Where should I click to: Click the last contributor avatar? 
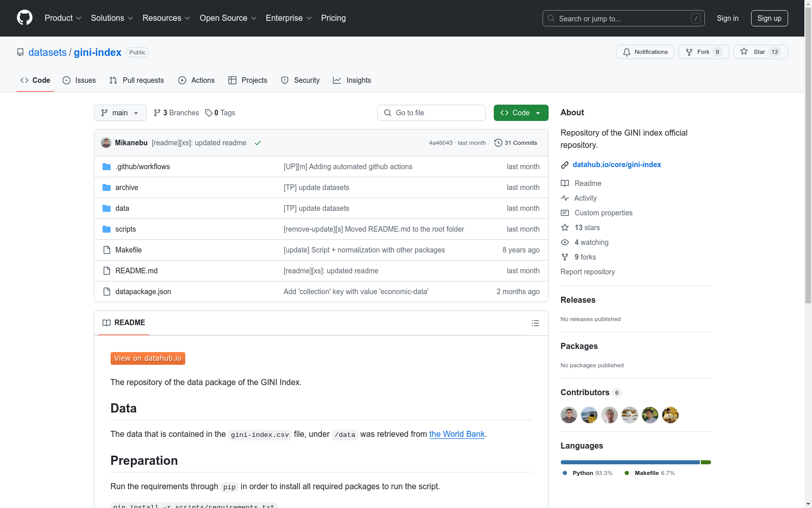click(x=670, y=415)
